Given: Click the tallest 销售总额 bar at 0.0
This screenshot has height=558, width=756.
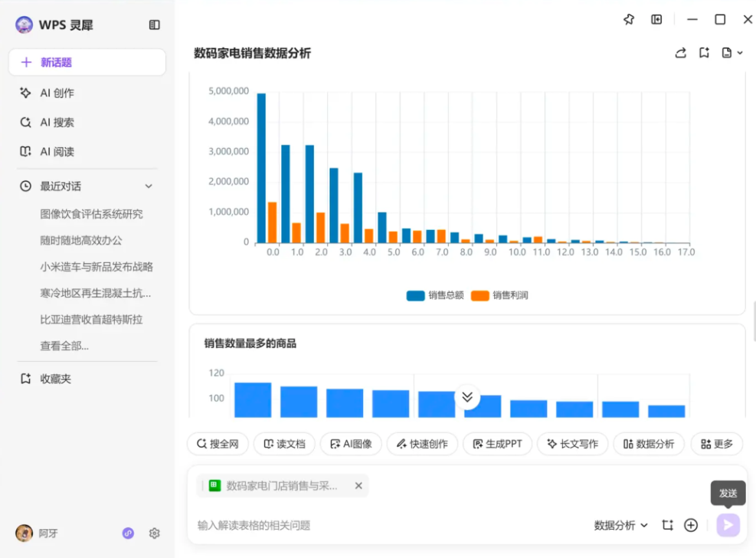Looking at the screenshot, I should [261, 168].
